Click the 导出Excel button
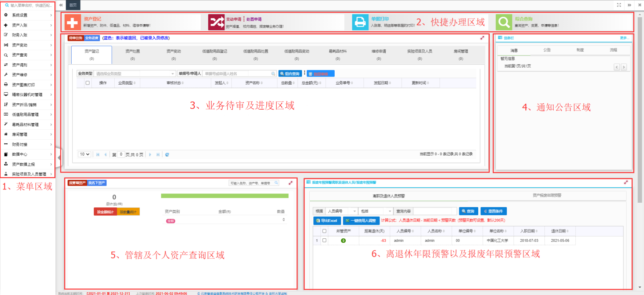The width and height of the screenshot is (644, 295). pyautogui.click(x=327, y=221)
